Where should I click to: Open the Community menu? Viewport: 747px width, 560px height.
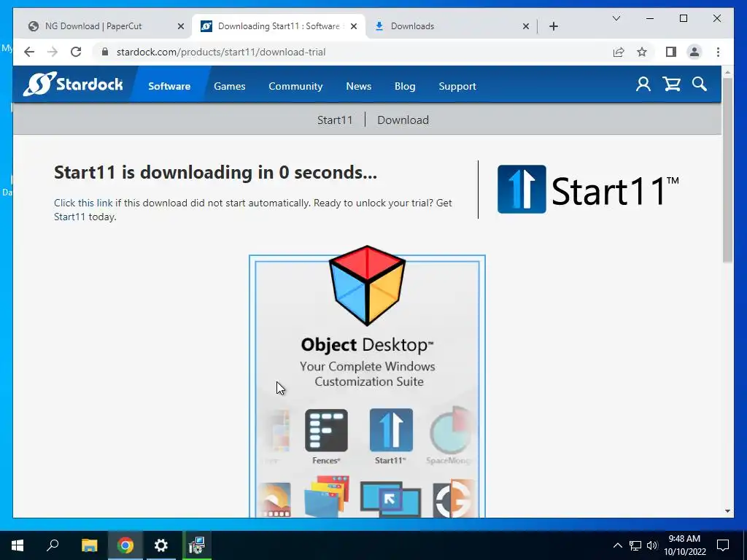click(x=295, y=86)
